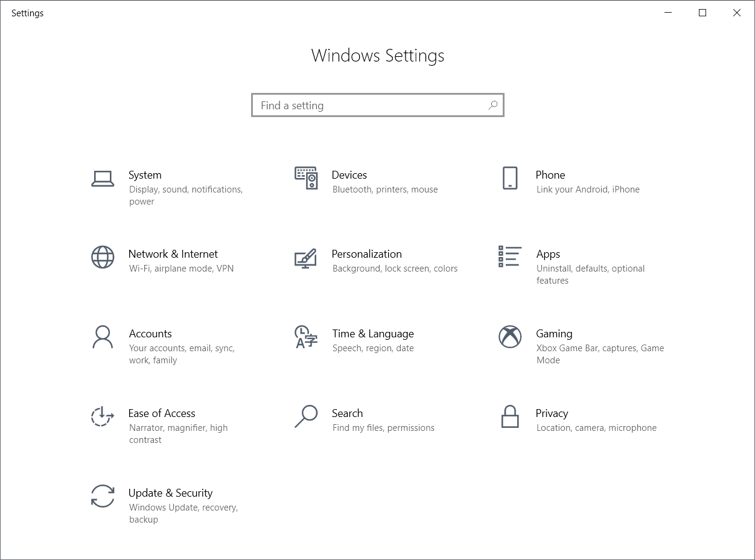Open the Personalization title link
The height and width of the screenshot is (560, 755).
(367, 254)
